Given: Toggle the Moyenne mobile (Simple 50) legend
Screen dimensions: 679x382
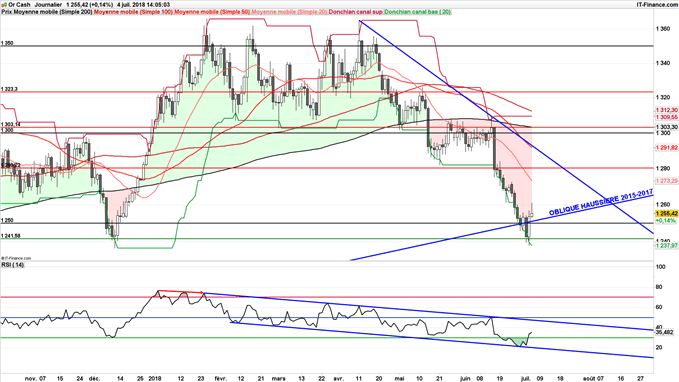Looking at the screenshot, I should tap(212, 12).
